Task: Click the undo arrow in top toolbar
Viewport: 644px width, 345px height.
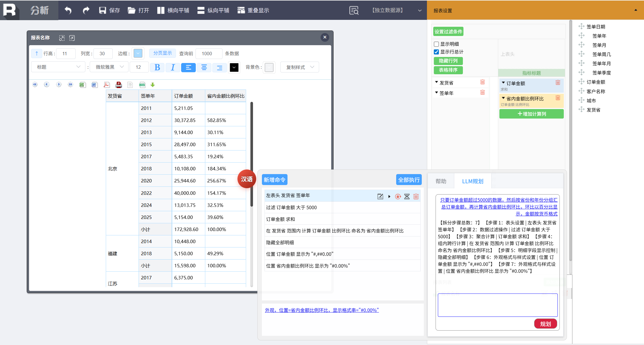Action: (x=68, y=10)
